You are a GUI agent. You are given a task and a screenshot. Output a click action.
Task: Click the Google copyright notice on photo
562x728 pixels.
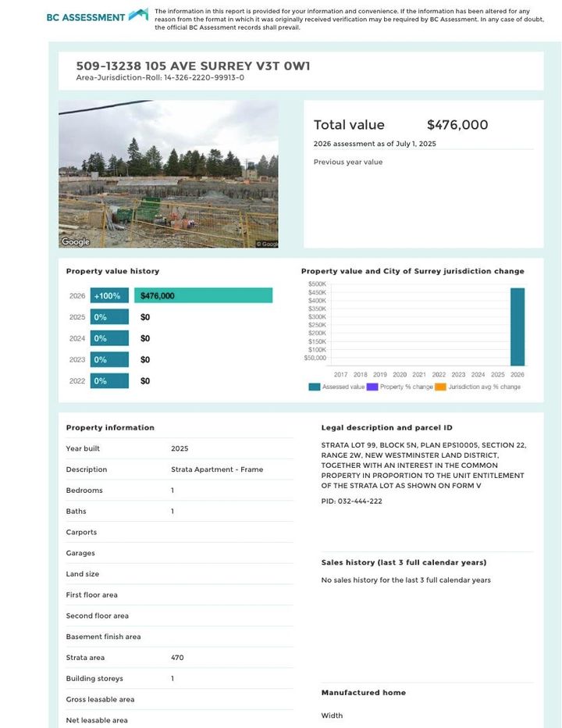[267, 244]
